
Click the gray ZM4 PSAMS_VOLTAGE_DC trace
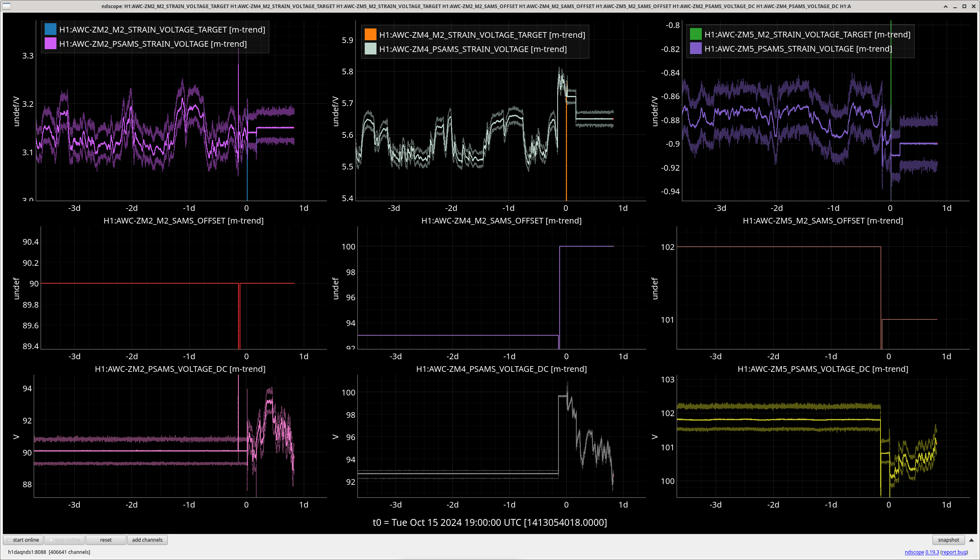click(458, 473)
